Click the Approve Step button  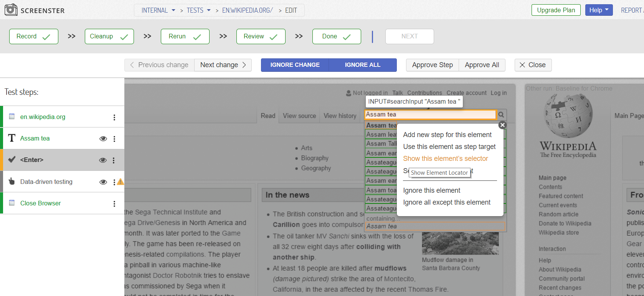click(x=433, y=65)
